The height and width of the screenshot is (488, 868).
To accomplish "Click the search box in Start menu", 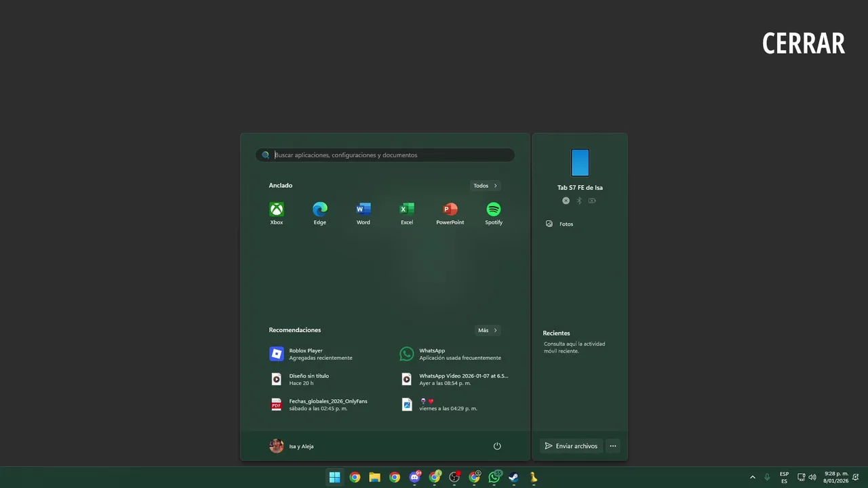I will coord(385,155).
